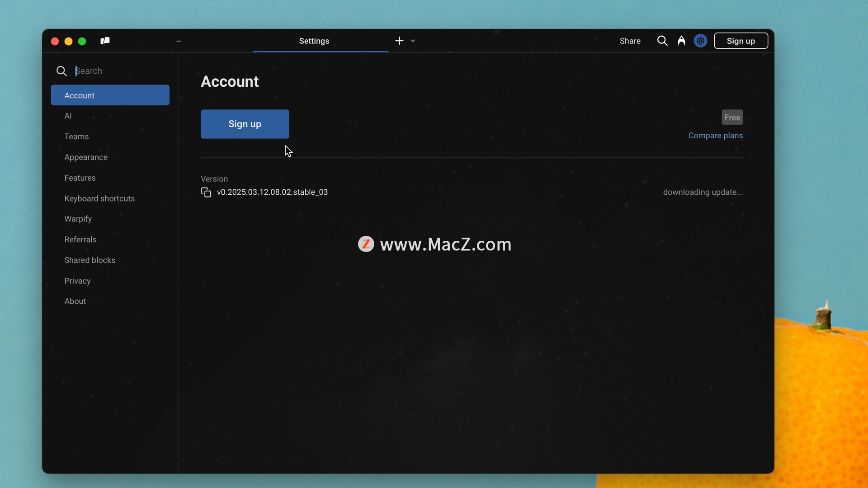Open Account settings section
868x488 pixels.
pos(110,95)
